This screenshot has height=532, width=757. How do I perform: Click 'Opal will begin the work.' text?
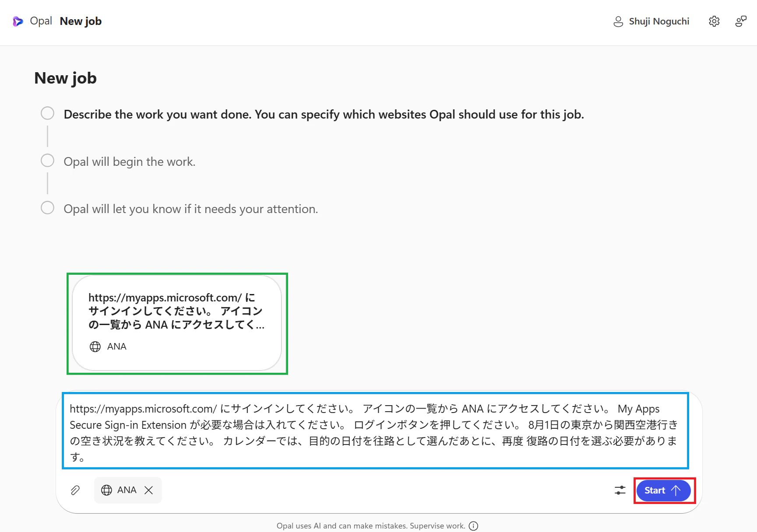click(x=130, y=161)
